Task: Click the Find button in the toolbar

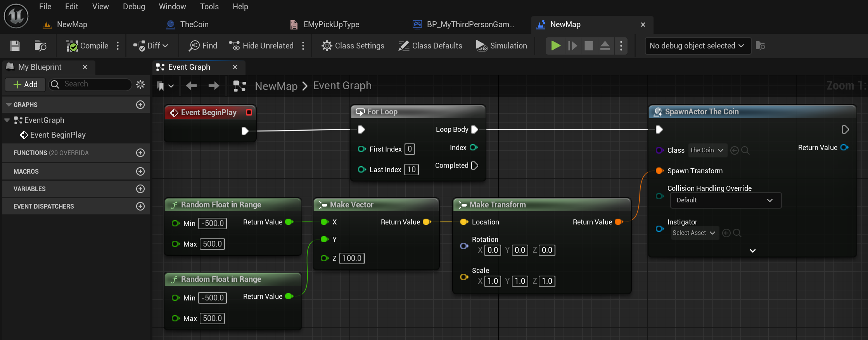Action: tap(203, 46)
